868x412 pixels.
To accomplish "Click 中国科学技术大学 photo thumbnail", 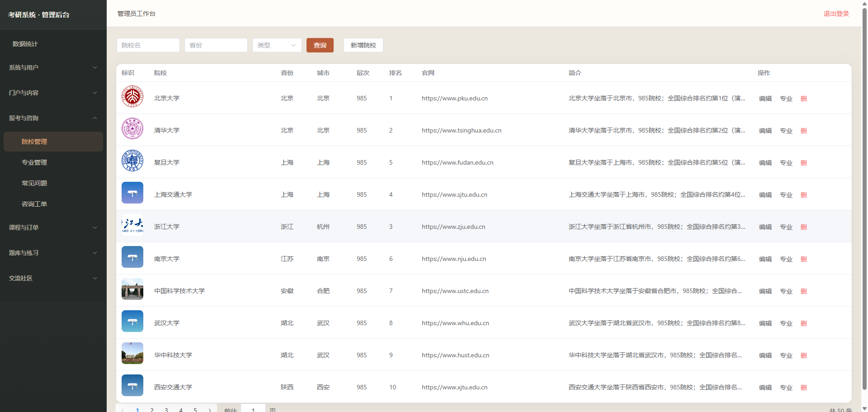I will click(132, 289).
